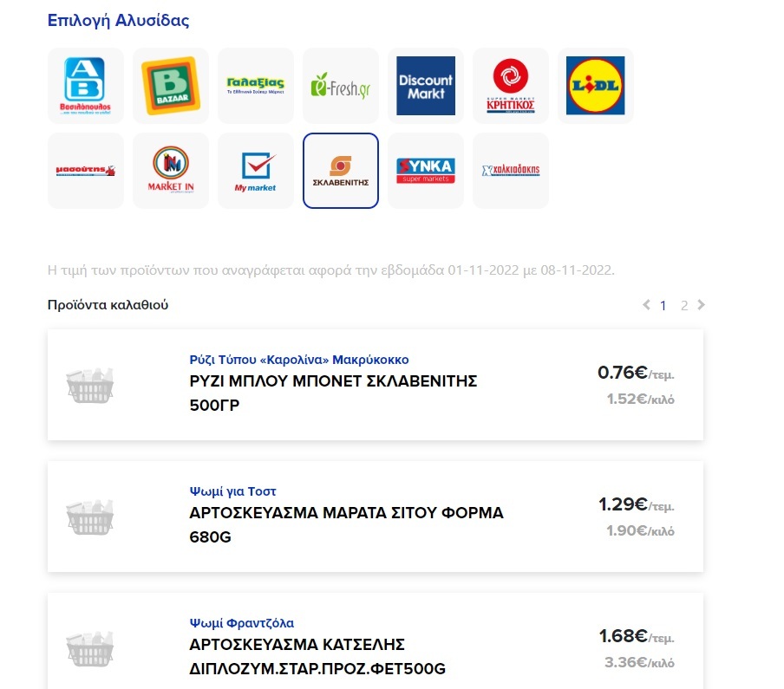Select the Κρητικός supermarket logo

coord(510,84)
